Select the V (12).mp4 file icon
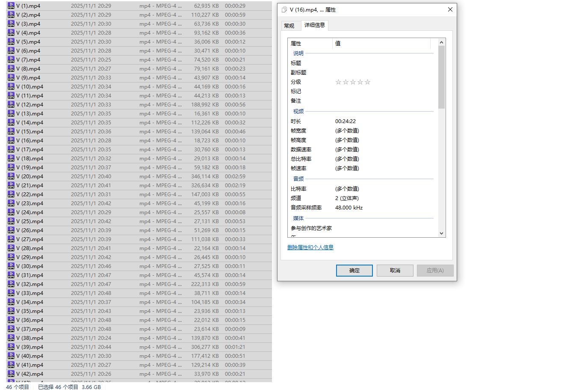 (x=11, y=105)
